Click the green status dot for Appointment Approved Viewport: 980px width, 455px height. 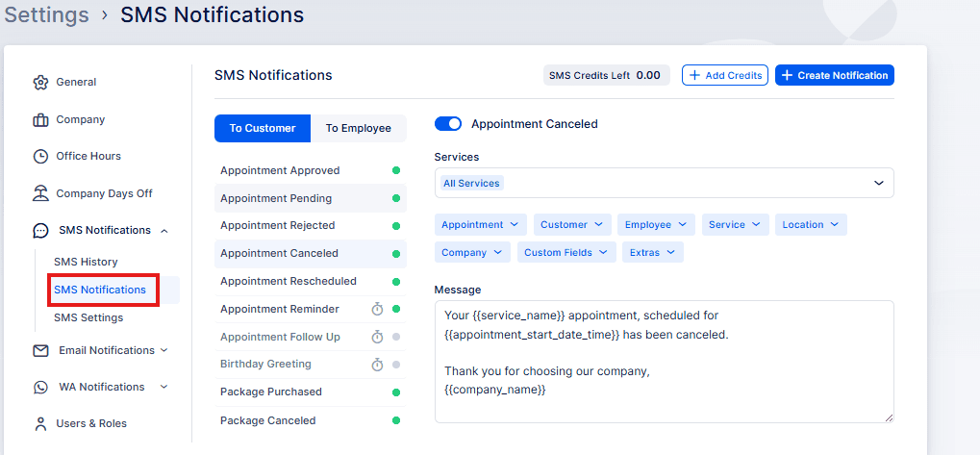(395, 170)
